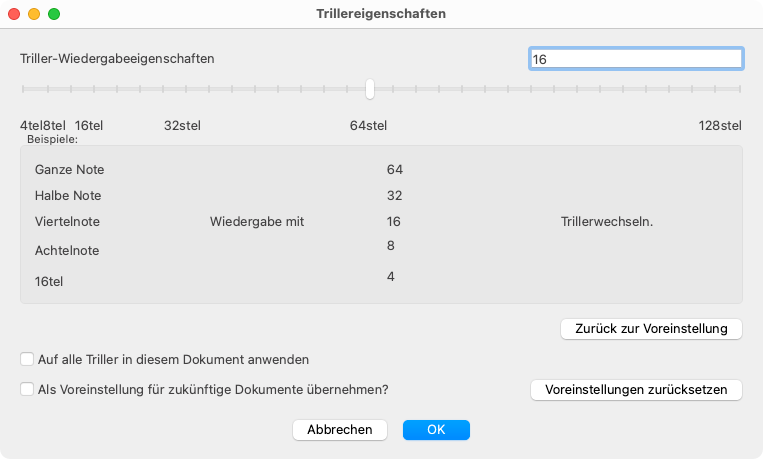This screenshot has width=763, height=459.
Task: Click the 'Voreinstellungen zurücksetzen' button
Action: (x=636, y=389)
